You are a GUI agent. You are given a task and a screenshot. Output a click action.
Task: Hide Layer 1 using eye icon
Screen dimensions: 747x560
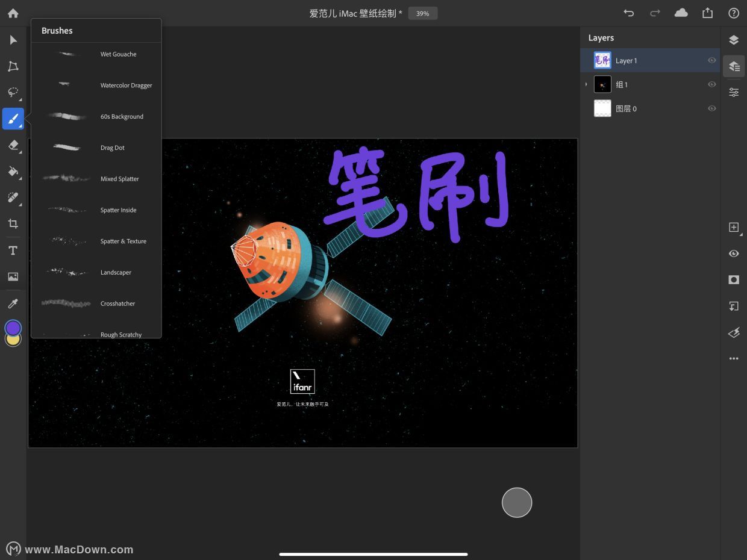(x=712, y=60)
